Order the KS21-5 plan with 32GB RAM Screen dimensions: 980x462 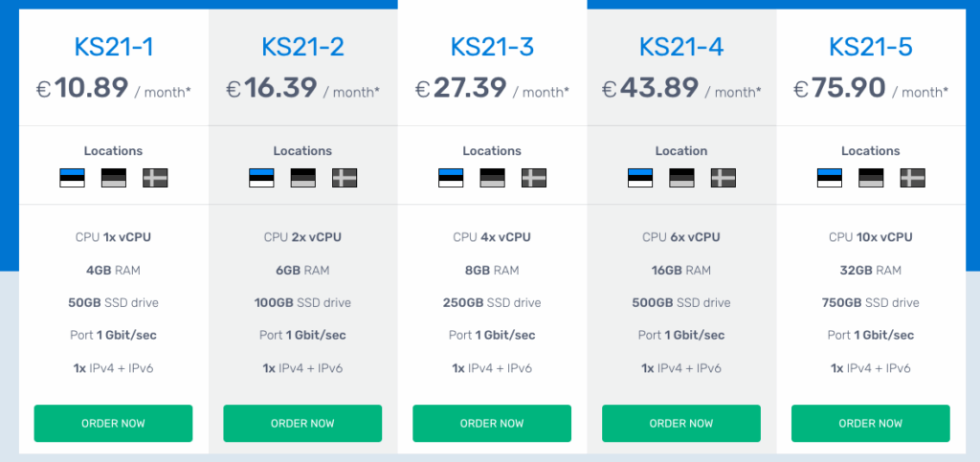coord(871,424)
